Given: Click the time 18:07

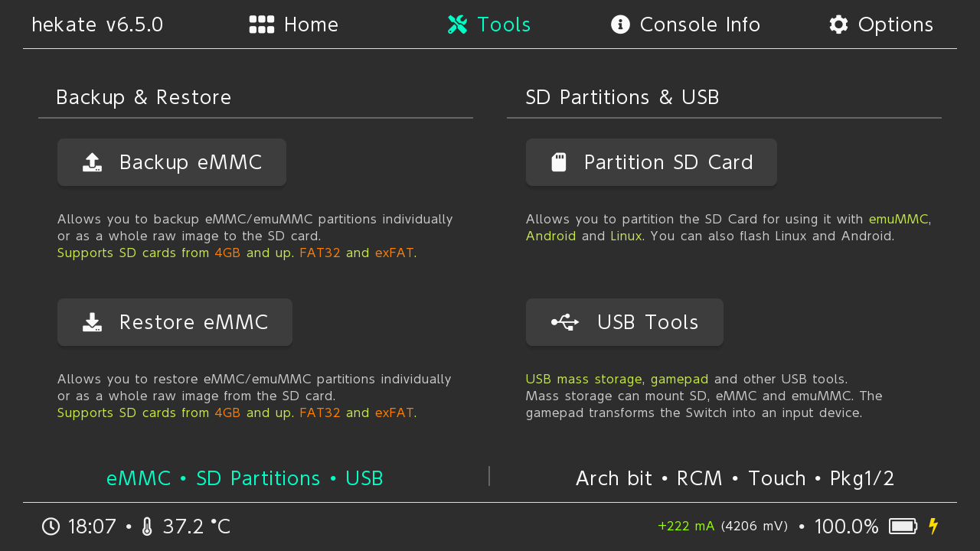Looking at the screenshot, I should [92, 527].
